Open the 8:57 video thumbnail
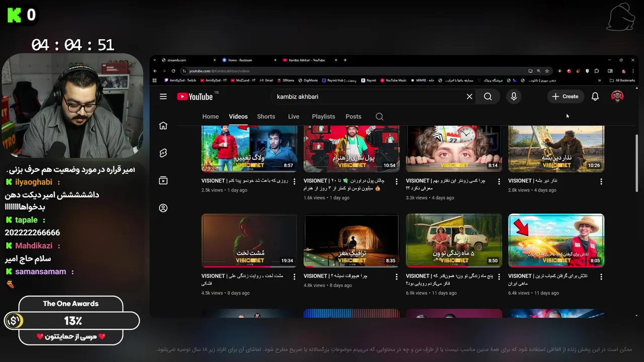 249,149
